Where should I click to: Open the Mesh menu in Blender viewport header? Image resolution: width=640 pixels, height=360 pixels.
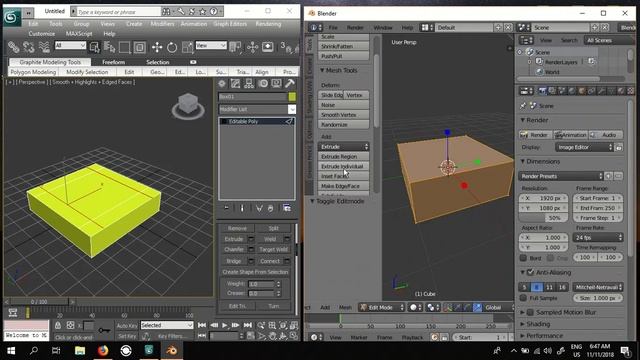pyautogui.click(x=345, y=307)
